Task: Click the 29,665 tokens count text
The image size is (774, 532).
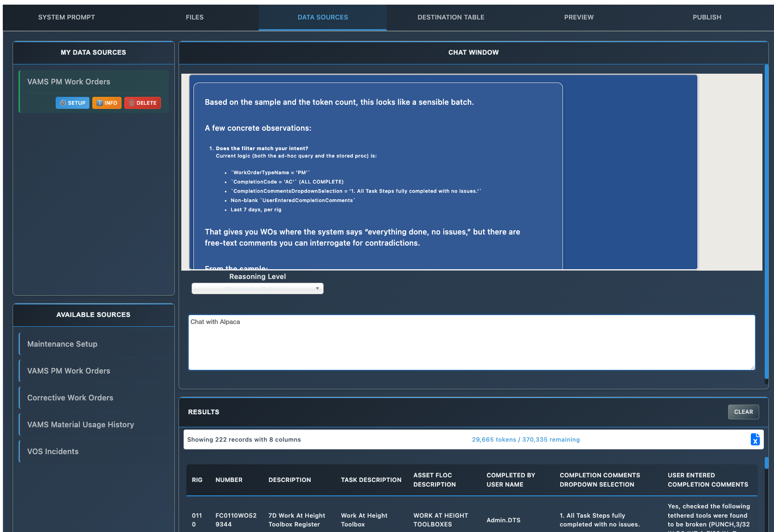Action: 525,439
